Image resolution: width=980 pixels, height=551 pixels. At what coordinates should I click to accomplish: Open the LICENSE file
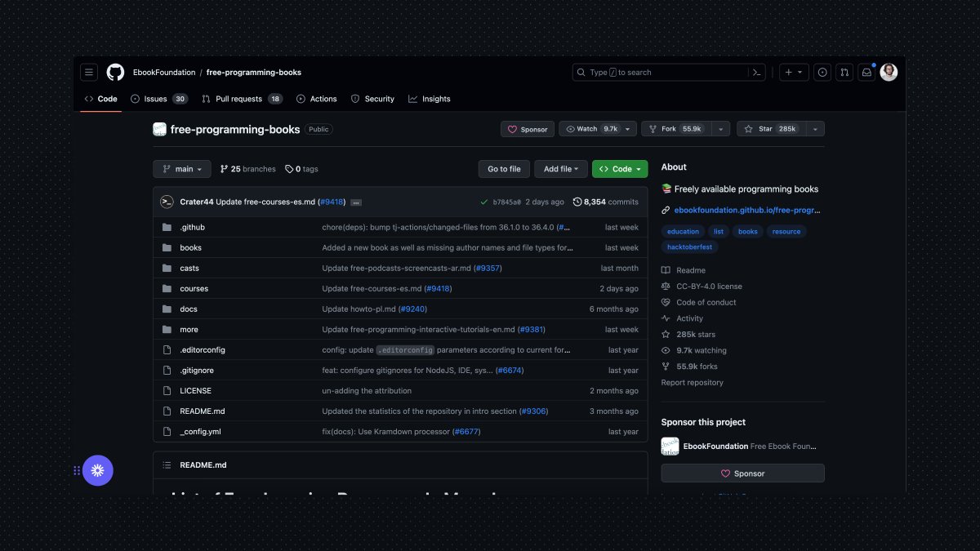(195, 390)
